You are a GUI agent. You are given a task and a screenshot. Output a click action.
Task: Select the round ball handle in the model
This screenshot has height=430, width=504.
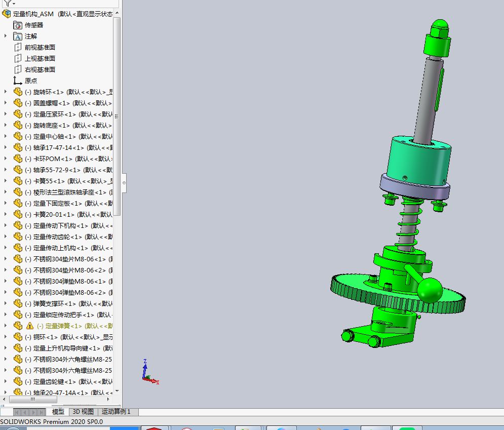tap(430, 290)
